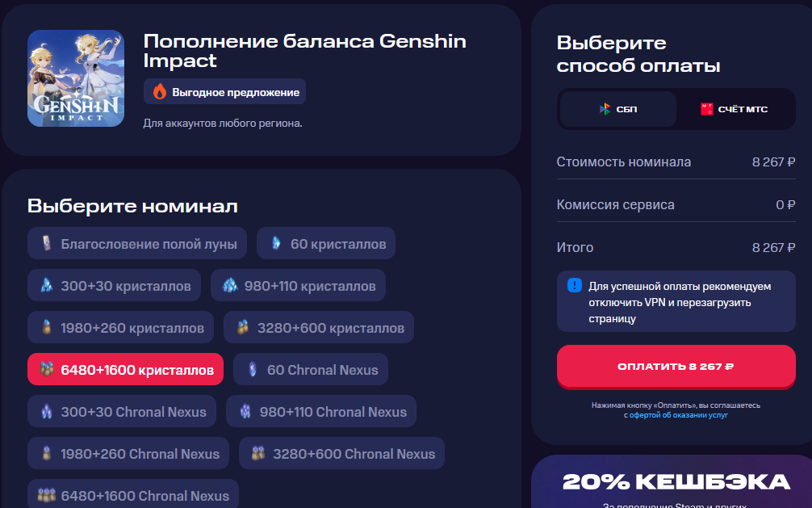Click the 60 Chronal Nexus gem icon
This screenshot has width=812, height=508.
(x=252, y=369)
